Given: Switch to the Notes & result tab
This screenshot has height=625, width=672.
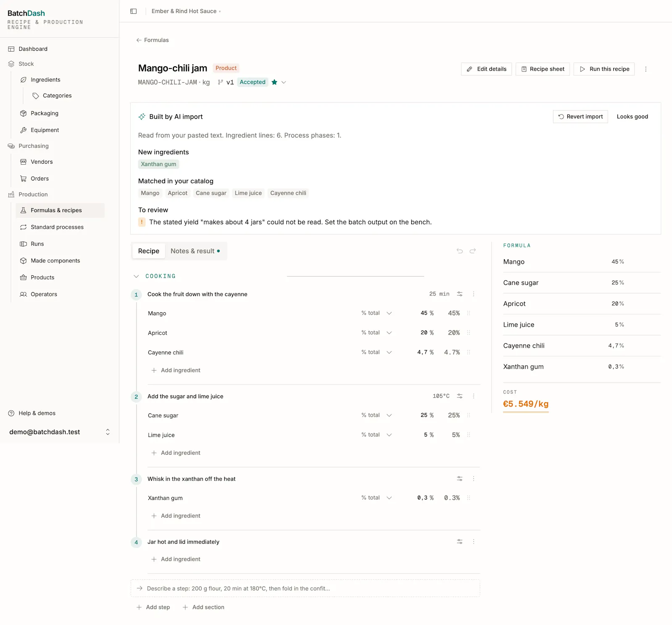Looking at the screenshot, I should 195,251.
